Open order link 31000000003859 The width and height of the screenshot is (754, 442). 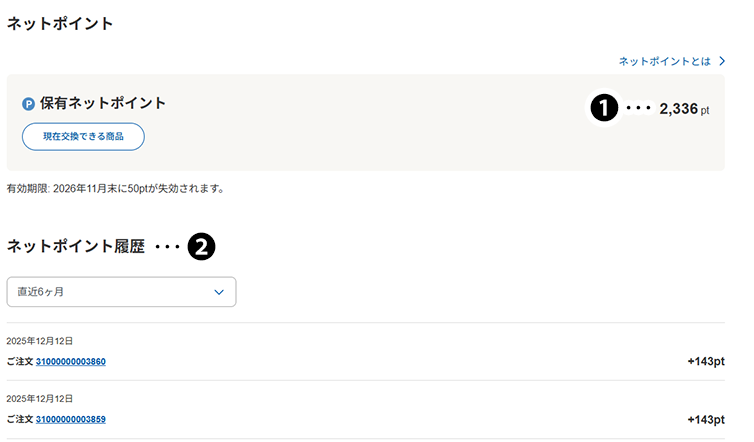point(71,419)
